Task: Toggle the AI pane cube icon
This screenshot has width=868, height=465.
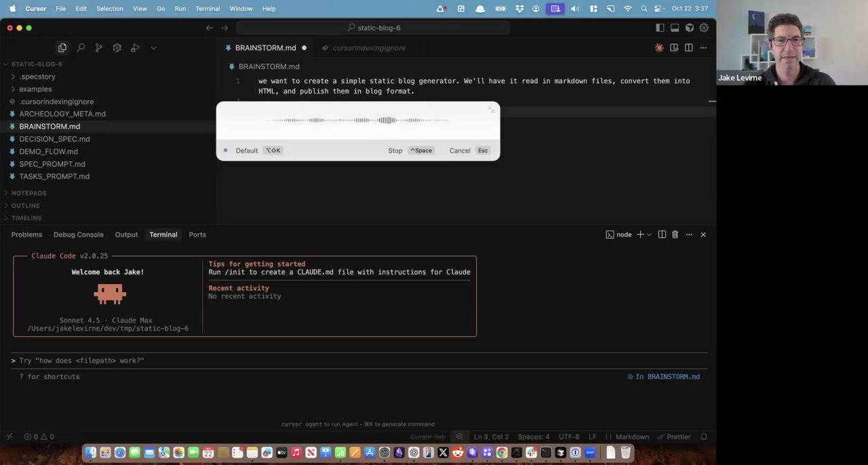Action: tap(690, 28)
